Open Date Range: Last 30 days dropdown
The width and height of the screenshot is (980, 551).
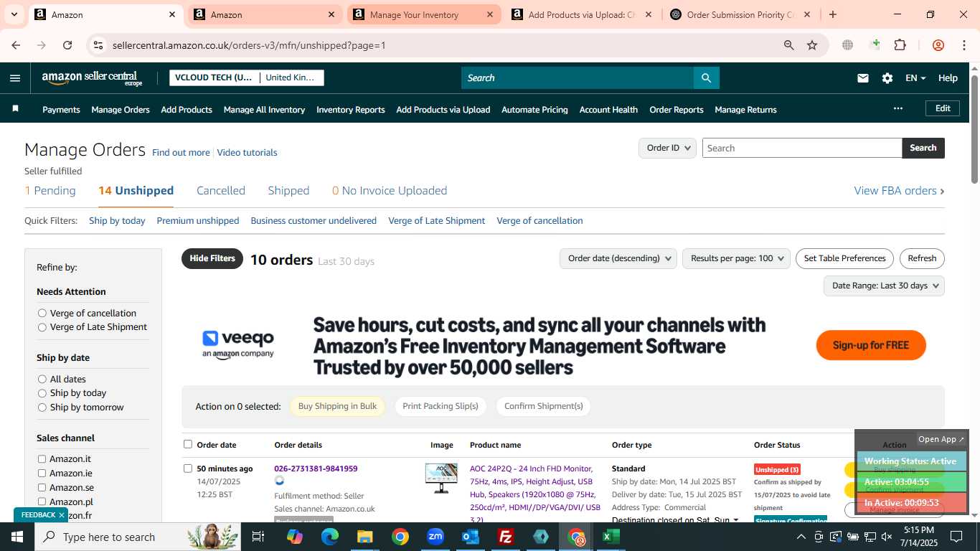click(x=884, y=286)
